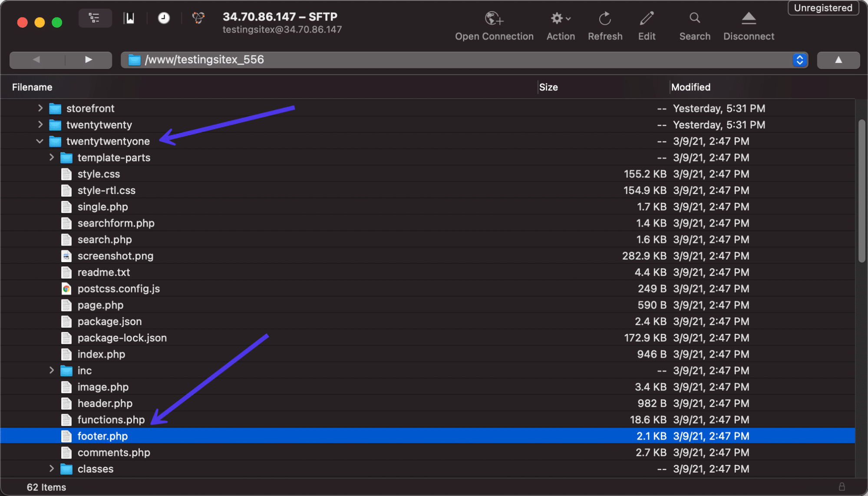
Task: Open the History clock view
Action: pyautogui.click(x=164, y=18)
